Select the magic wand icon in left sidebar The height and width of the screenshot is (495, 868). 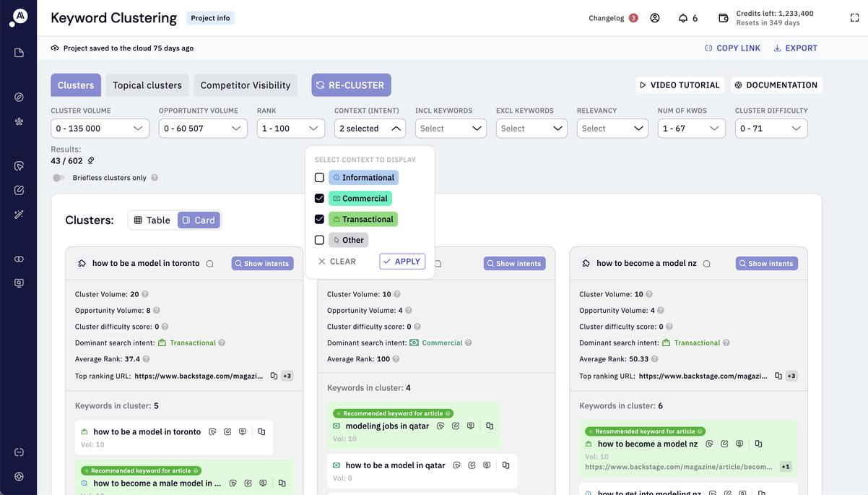19,214
